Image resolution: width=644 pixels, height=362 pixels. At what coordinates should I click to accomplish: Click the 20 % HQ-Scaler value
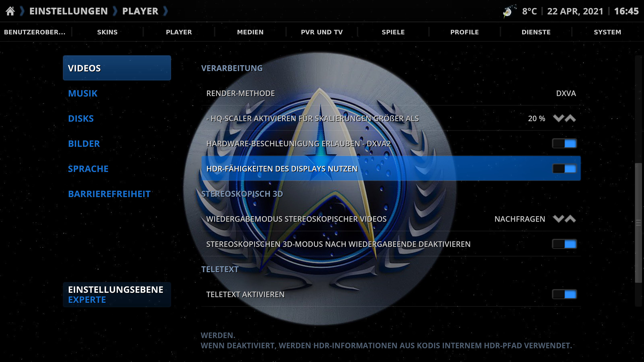pyautogui.click(x=536, y=118)
